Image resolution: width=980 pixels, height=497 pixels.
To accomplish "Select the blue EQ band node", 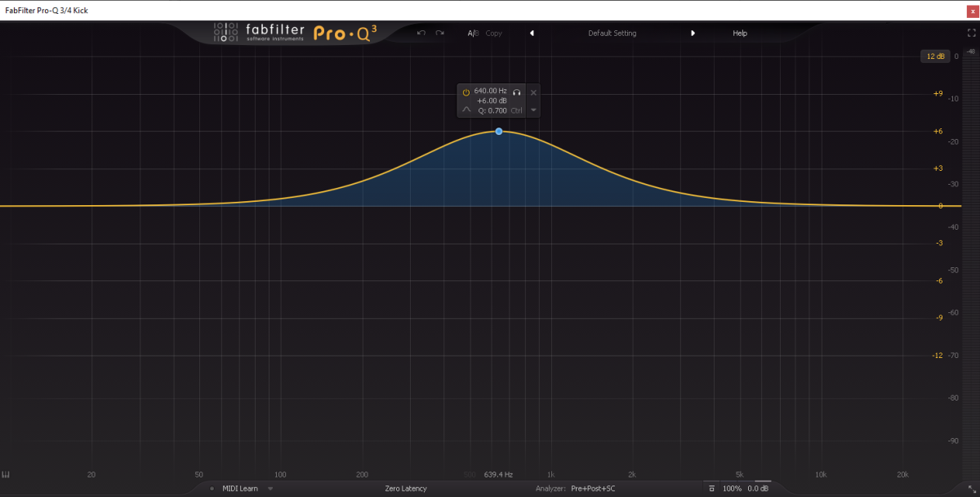I will (x=499, y=131).
